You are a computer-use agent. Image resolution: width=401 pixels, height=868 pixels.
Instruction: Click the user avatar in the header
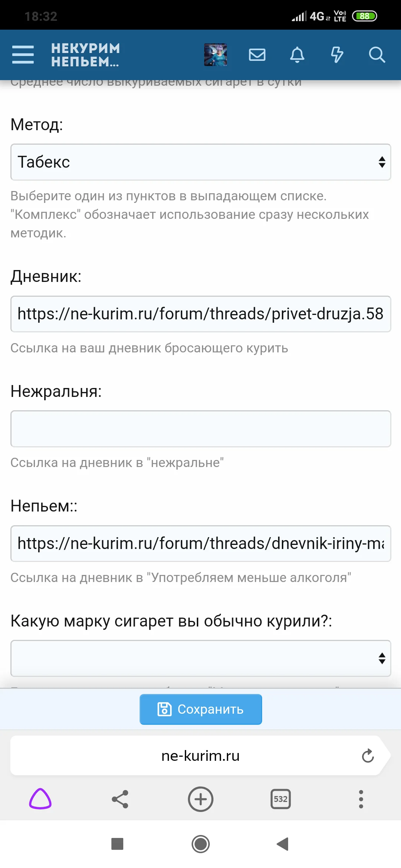[x=215, y=55]
